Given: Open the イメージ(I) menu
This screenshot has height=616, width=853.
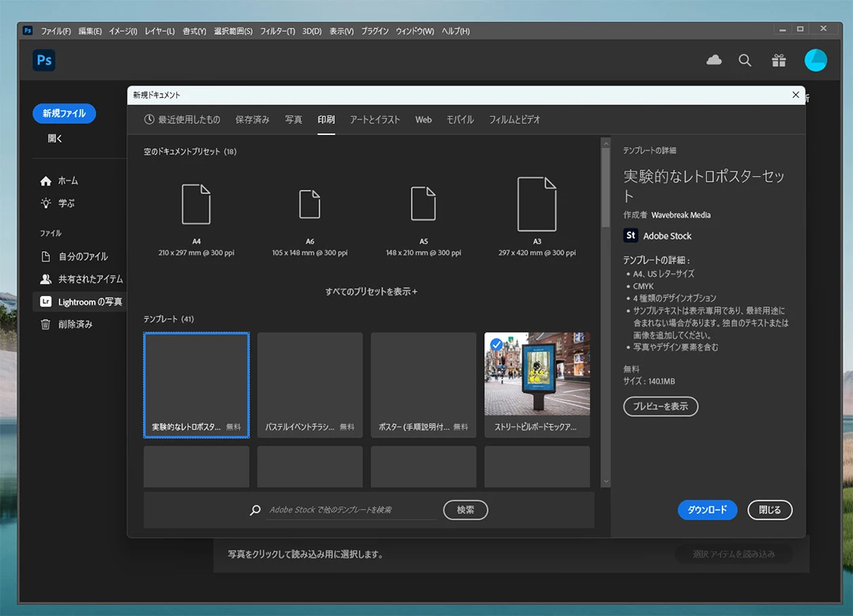Looking at the screenshot, I should 123,31.
